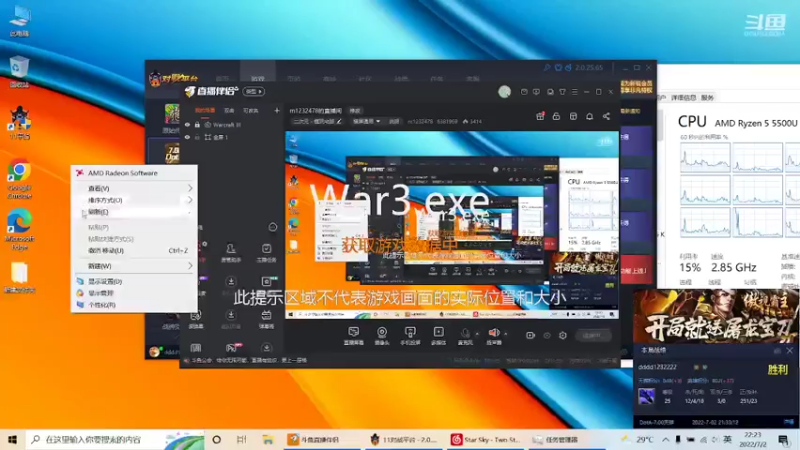The image size is (800, 450).
Task: Open Google Chrome desktop shortcut
Action: pyautogui.click(x=19, y=180)
